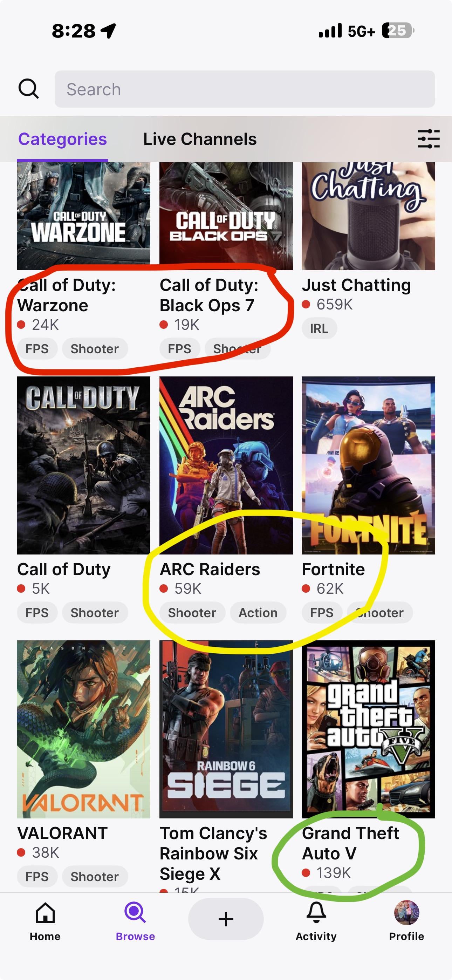This screenshot has height=980, width=452.
Task: Go to the Home tab
Action: tap(45, 921)
